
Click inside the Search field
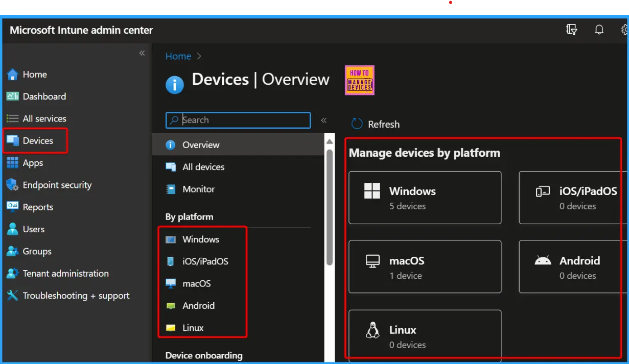point(238,120)
